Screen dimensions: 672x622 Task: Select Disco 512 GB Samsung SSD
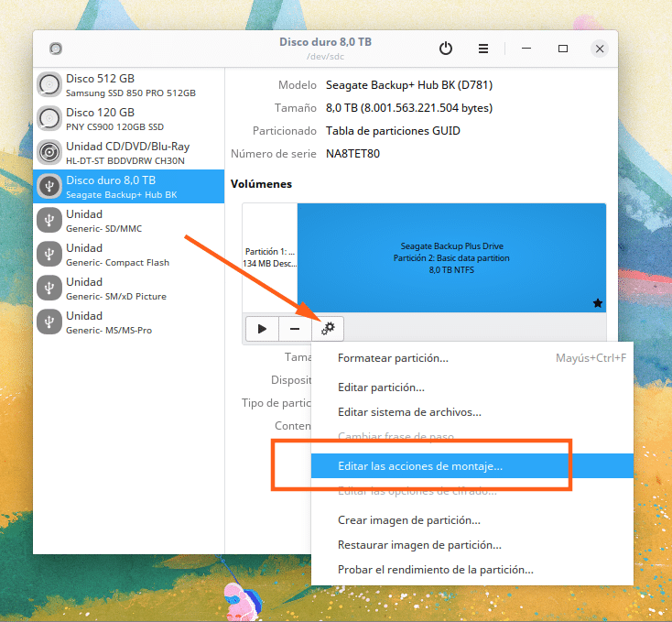point(128,85)
